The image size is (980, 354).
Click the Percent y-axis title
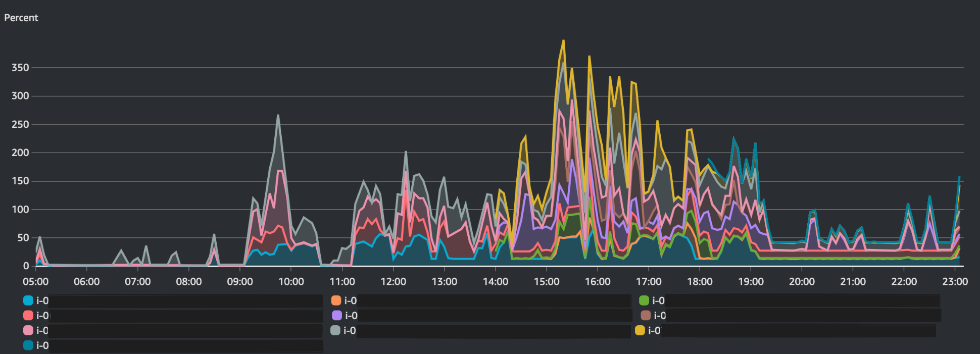[x=21, y=18]
